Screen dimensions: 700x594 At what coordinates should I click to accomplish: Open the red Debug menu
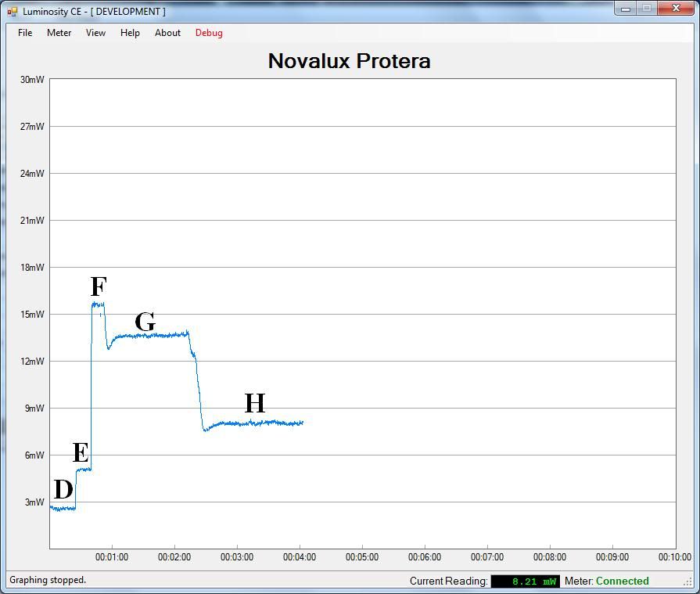(x=209, y=33)
